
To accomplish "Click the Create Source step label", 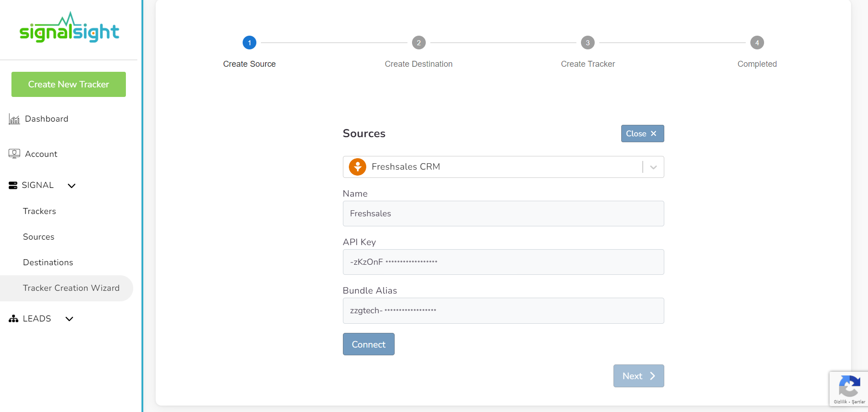I will (x=250, y=64).
